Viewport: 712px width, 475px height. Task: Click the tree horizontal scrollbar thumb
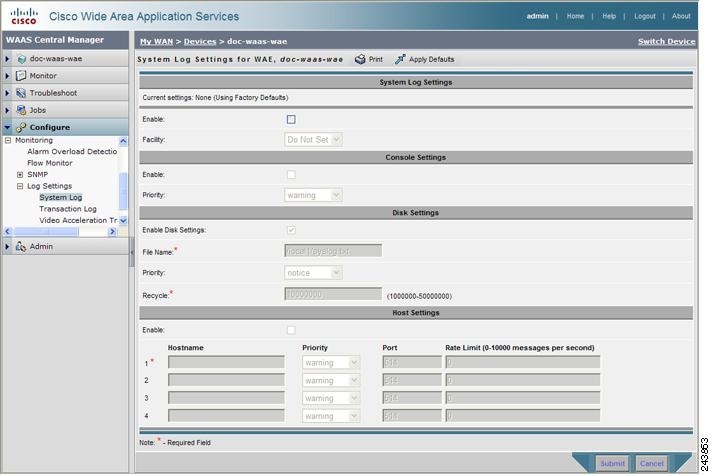(x=46, y=232)
